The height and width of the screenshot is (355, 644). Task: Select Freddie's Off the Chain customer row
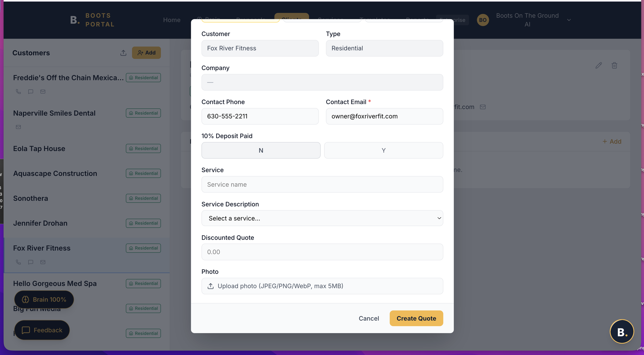[x=87, y=84]
